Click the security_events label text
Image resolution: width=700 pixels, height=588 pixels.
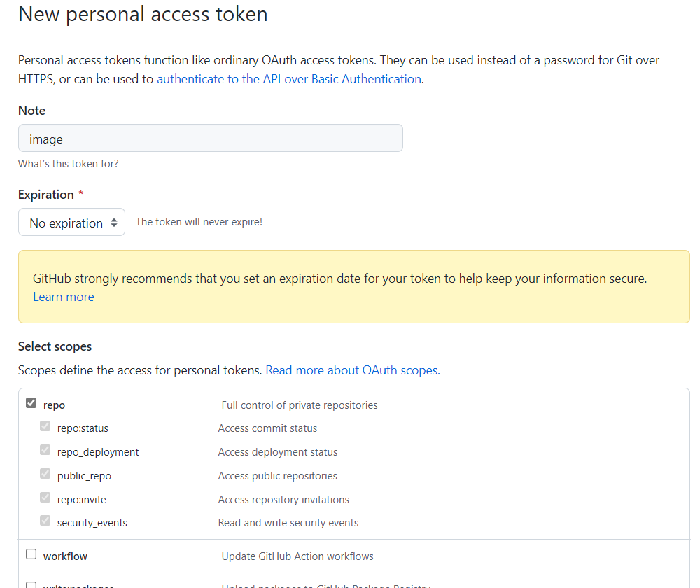point(92,523)
